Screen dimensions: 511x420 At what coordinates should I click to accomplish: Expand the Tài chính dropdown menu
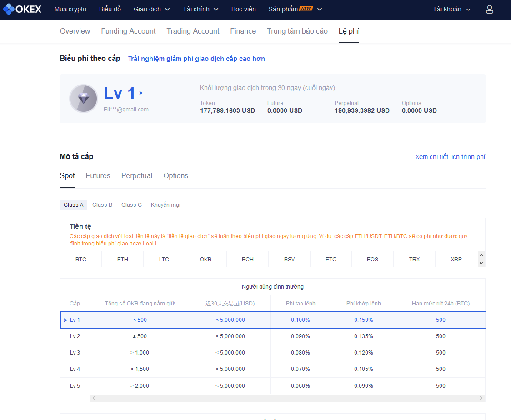[x=200, y=9]
